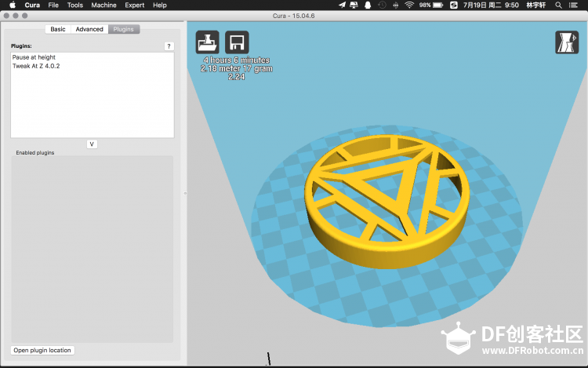Click the Spotlight search icon
The image size is (588, 368).
(558, 5)
